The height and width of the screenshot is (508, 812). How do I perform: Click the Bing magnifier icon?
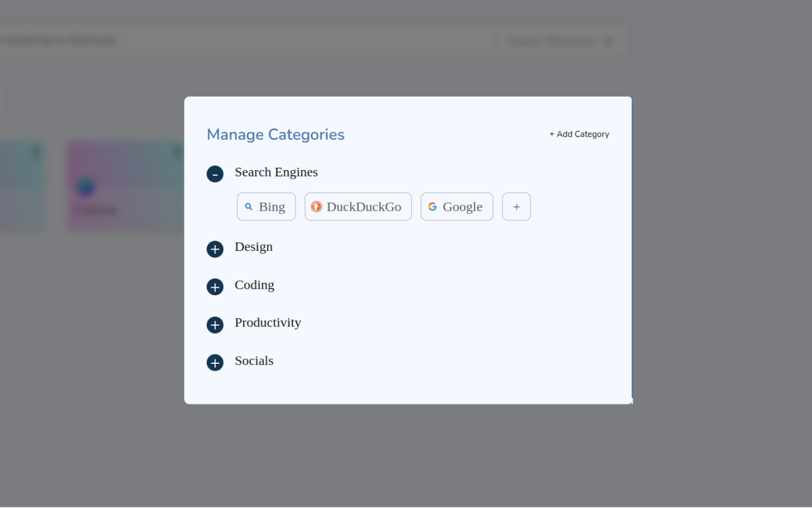pos(249,207)
